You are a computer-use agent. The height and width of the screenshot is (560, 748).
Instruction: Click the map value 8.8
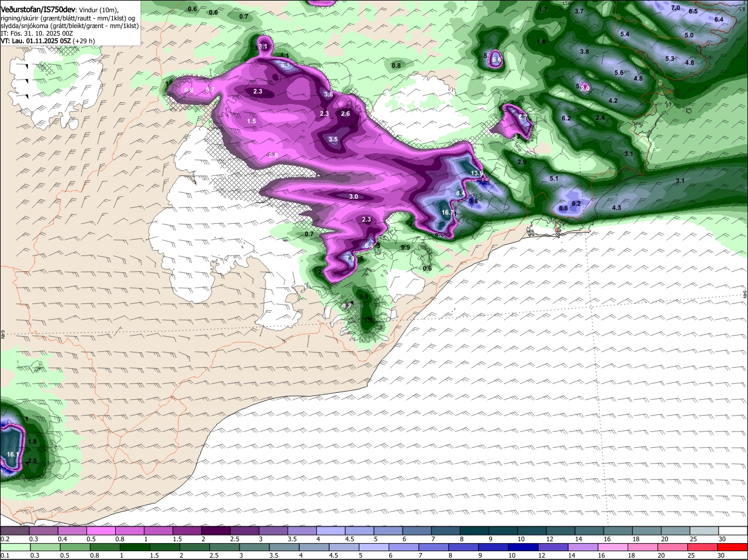563,208
